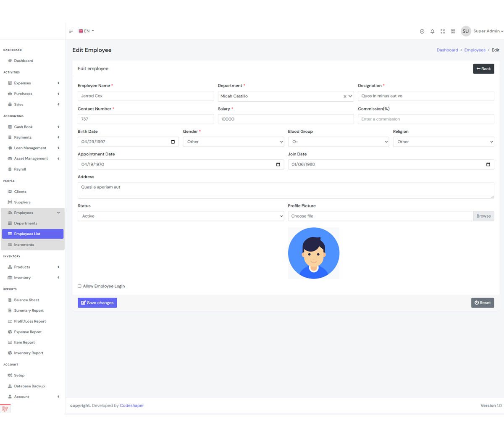This screenshot has width=504, height=439.
Task: Toggle fullscreen mode icon
Action: (442, 32)
